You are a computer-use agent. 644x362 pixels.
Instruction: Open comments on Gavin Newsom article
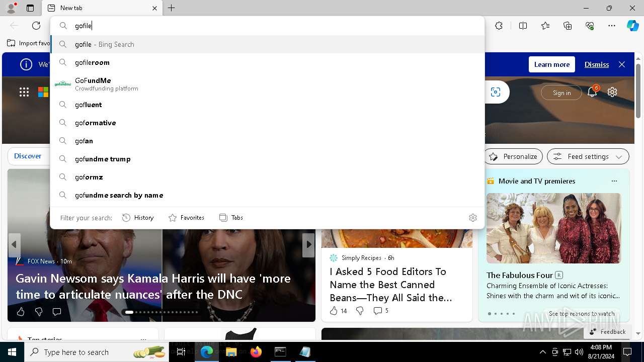click(x=57, y=312)
